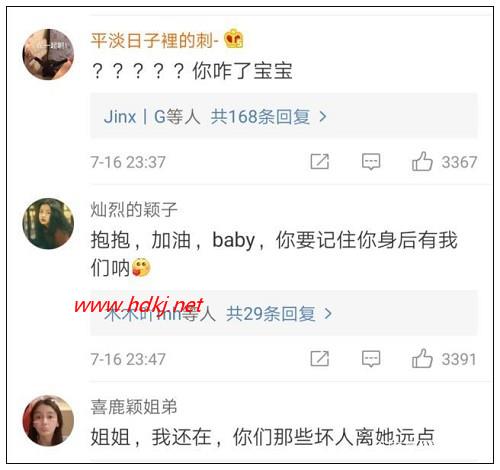Like the comment with 3367 likes
Viewport: 500px width, 470px height.
pos(422,162)
